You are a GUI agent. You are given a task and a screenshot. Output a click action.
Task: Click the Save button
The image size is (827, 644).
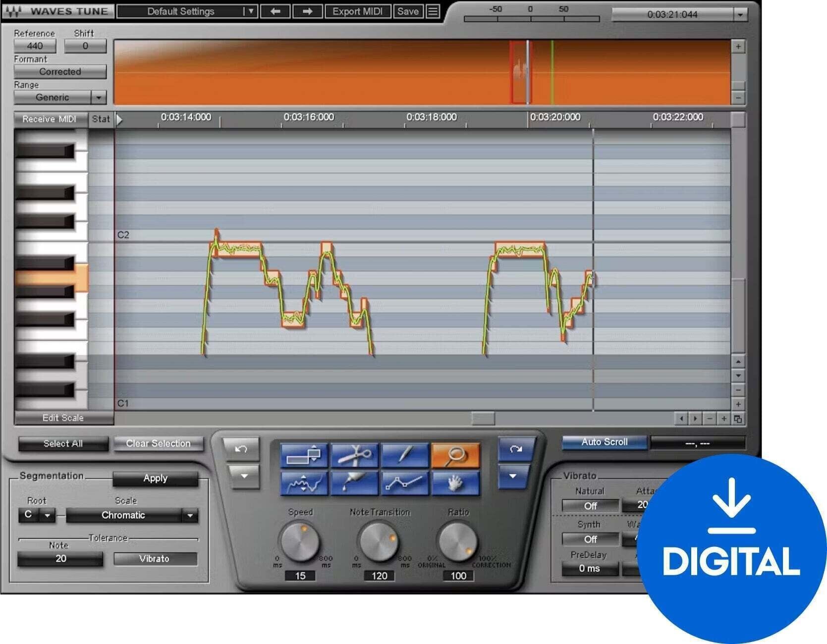408,11
